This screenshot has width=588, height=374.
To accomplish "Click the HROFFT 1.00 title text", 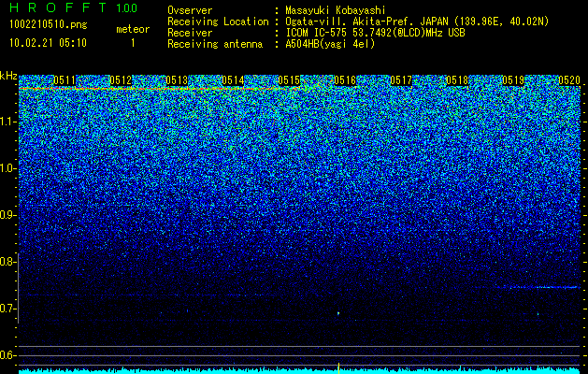I will (73, 7).
